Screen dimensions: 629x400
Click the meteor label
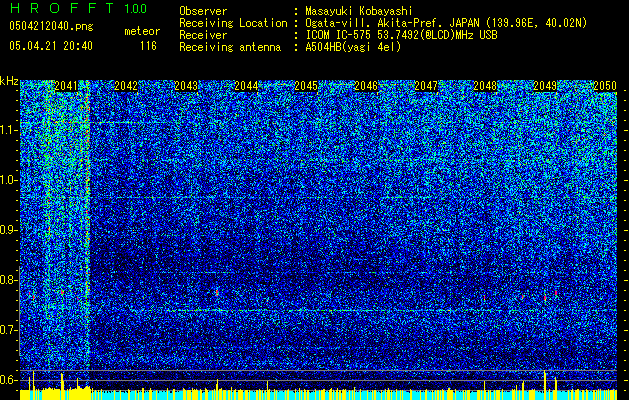pos(142,31)
